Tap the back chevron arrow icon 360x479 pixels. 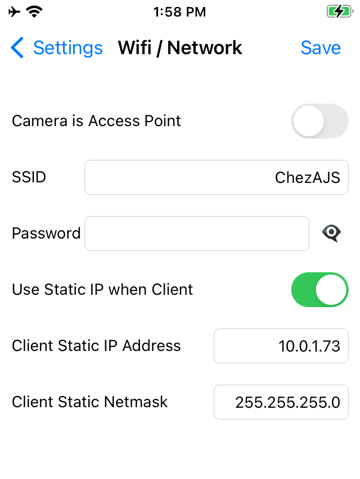[x=17, y=48]
